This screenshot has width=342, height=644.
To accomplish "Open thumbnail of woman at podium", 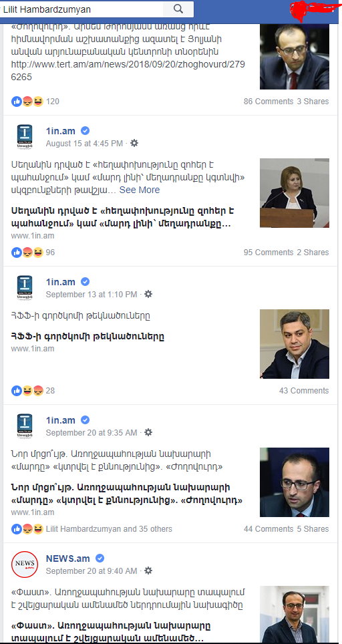I will (x=295, y=193).
